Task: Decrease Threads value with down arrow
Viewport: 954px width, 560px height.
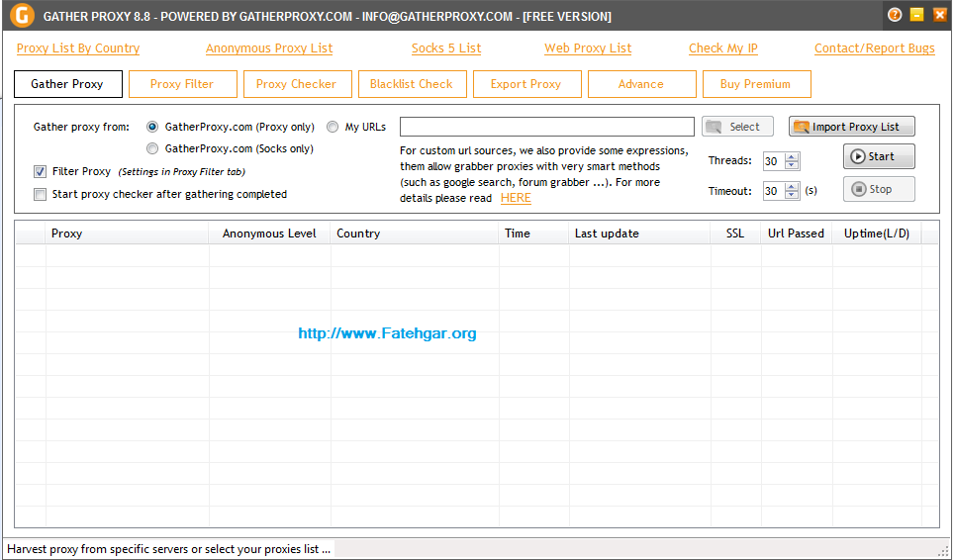Action: click(x=792, y=165)
